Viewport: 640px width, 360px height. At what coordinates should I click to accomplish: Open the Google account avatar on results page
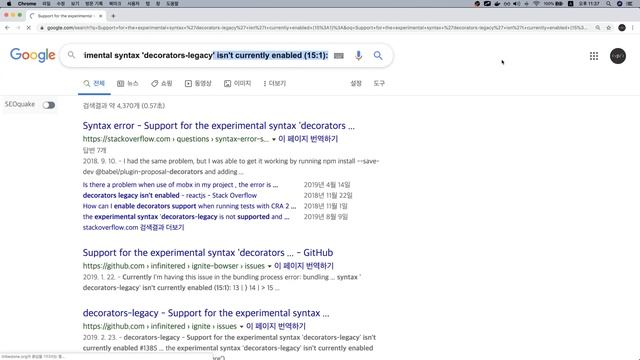[618, 56]
